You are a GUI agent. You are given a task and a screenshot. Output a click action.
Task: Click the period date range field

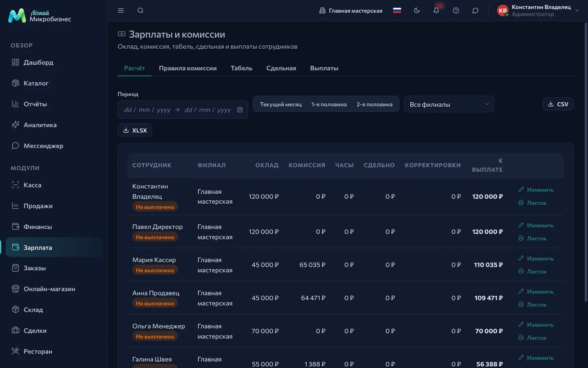point(183,110)
